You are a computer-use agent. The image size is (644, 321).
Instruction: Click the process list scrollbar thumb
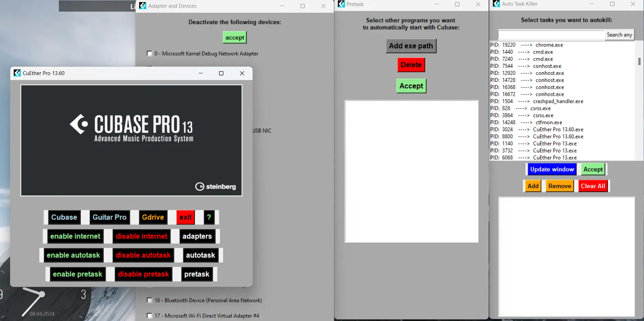[x=639, y=61]
